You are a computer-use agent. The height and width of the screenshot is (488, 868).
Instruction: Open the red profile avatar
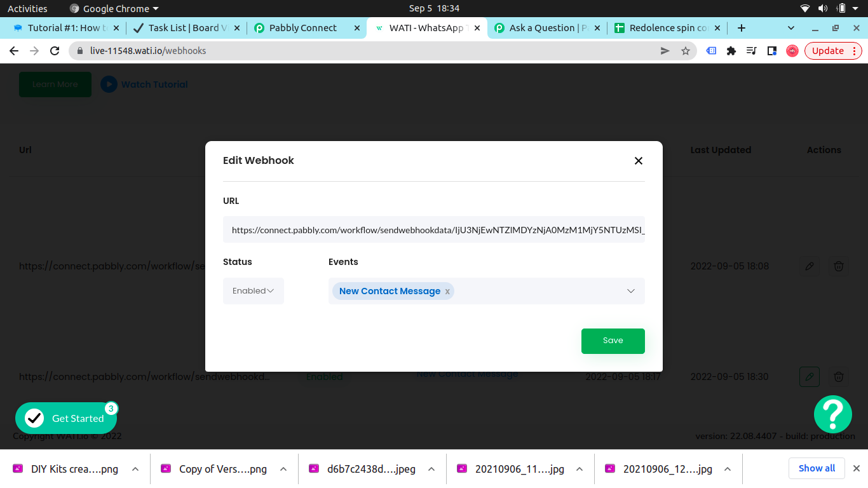click(x=792, y=51)
